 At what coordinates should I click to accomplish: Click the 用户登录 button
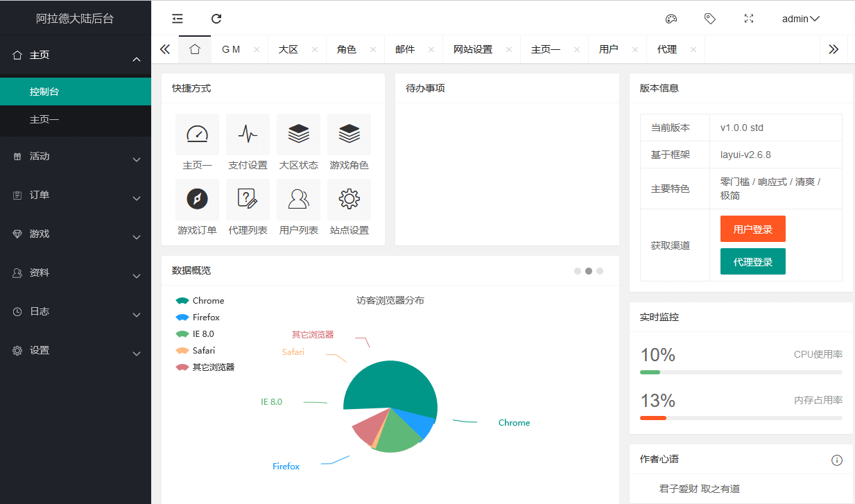pyautogui.click(x=752, y=228)
